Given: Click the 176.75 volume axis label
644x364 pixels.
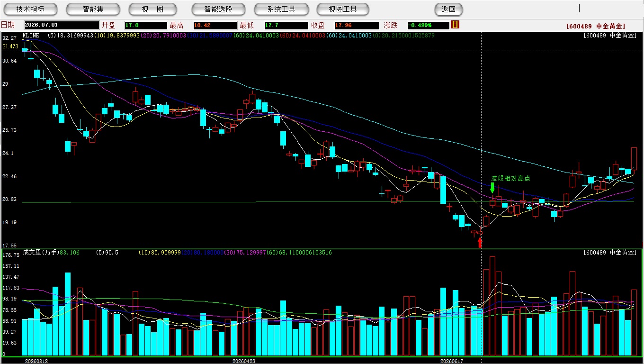Looking at the screenshot, I should coord(11,255).
